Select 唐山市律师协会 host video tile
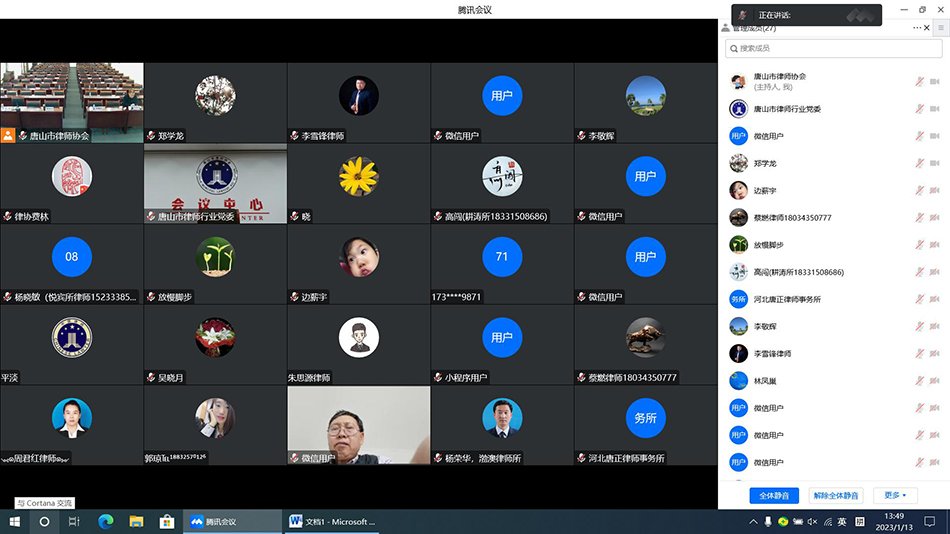 pyautogui.click(x=71, y=102)
